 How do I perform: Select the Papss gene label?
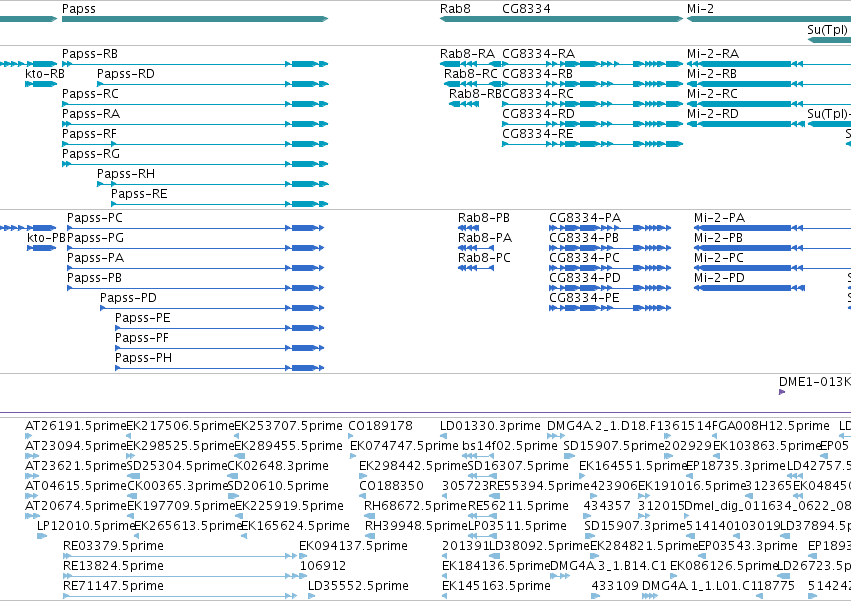tap(79, 9)
